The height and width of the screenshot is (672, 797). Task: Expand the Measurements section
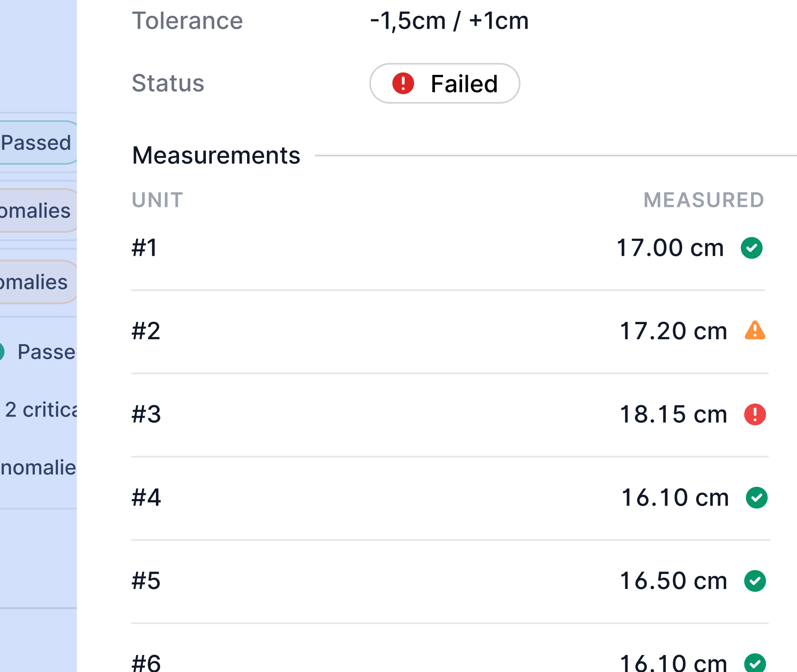216,155
